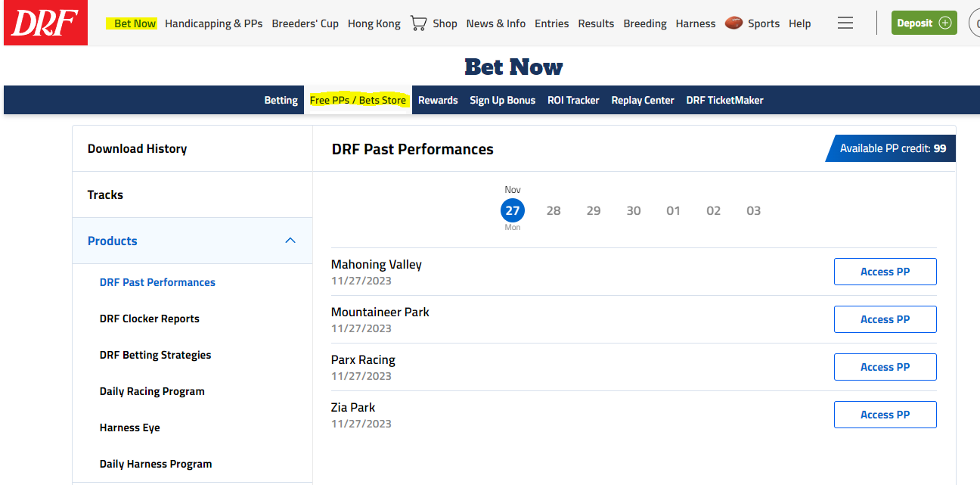Access PP for Zia Park
This screenshot has width=980, height=485.
coord(885,415)
